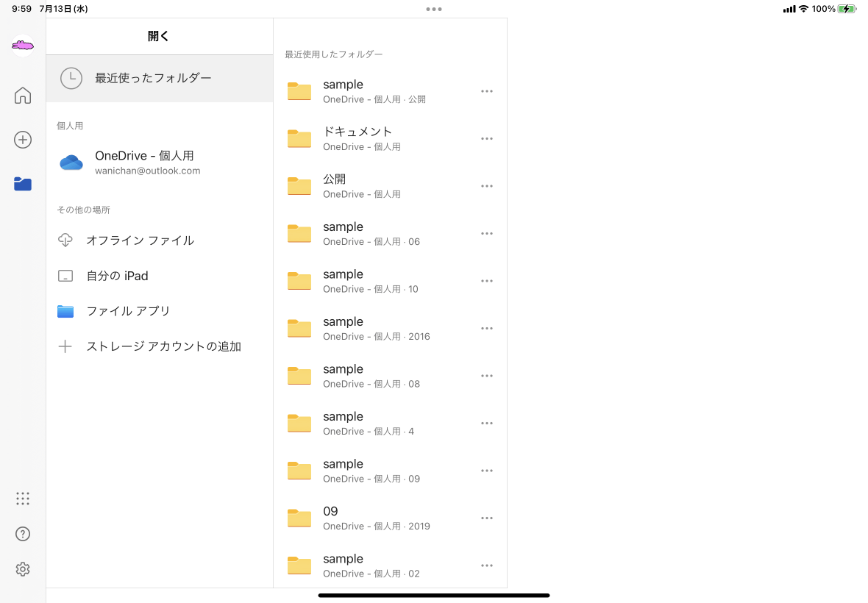The width and height of the screenshot is (868, 603).
Task: Add a storage account
Action: pyautogui.click(x=163, y=346)
